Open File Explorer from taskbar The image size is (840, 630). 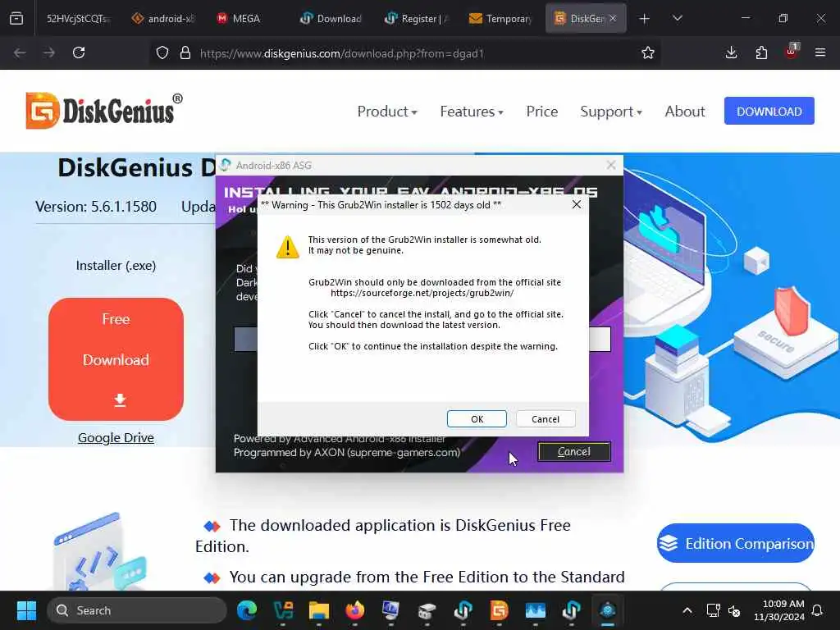(319, 610)
